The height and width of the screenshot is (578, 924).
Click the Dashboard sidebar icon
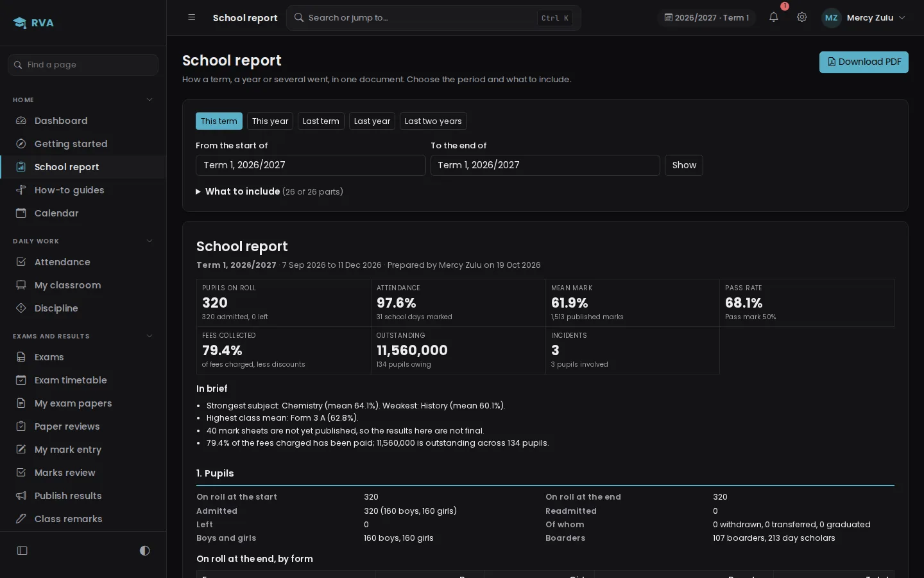click(21, 121)
